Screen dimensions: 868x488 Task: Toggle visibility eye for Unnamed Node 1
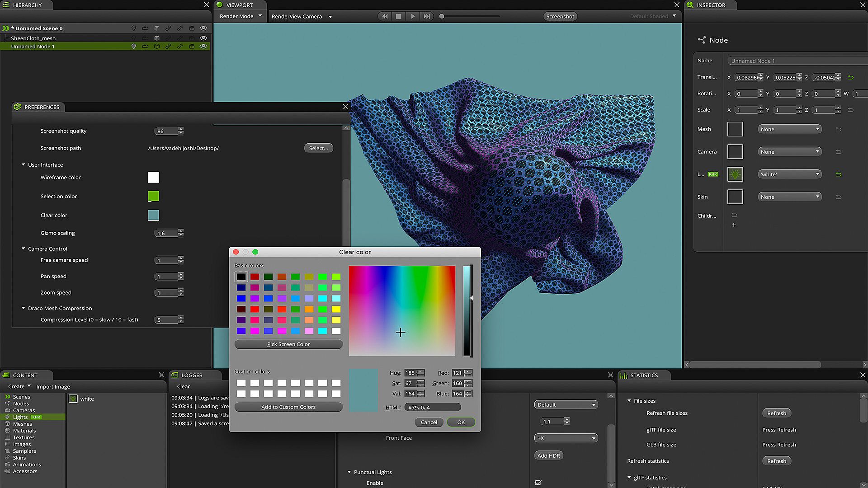tap(203, 47)
